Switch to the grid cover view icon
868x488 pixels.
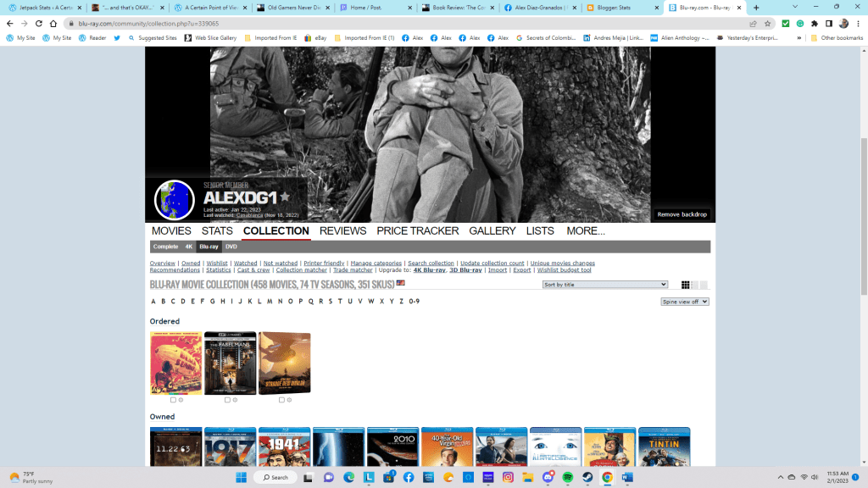click(x=685, y=285)
